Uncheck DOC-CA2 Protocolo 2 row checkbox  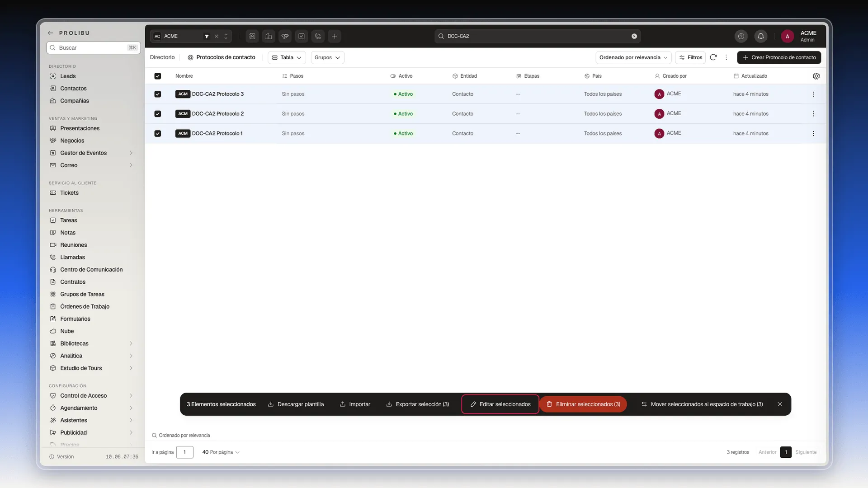pyautogui.click(x=158, y=114)
